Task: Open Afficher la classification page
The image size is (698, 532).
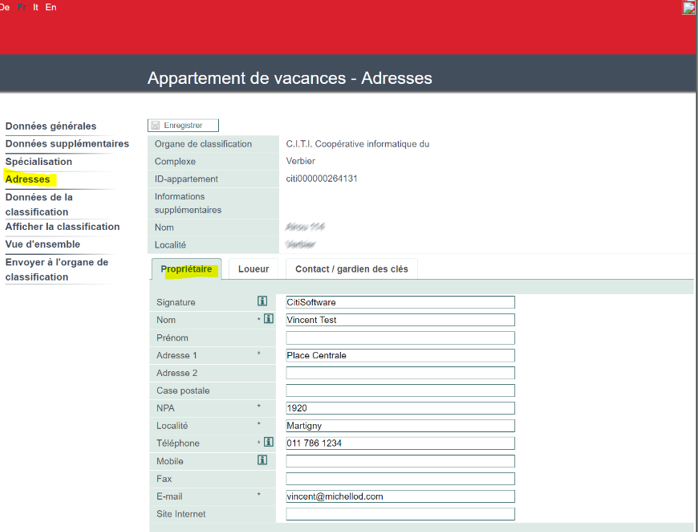Action: (62, 227)
